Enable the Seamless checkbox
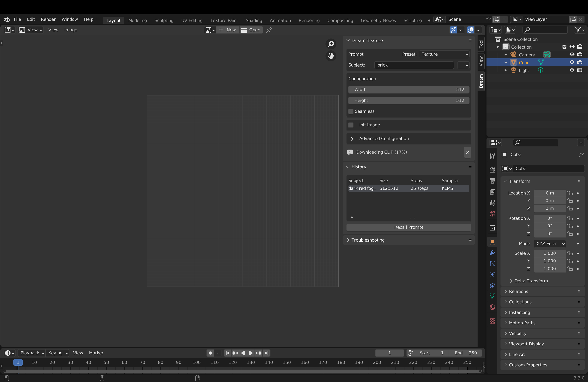The height and width of the screenshot is (382, 588). pos(351,111)
